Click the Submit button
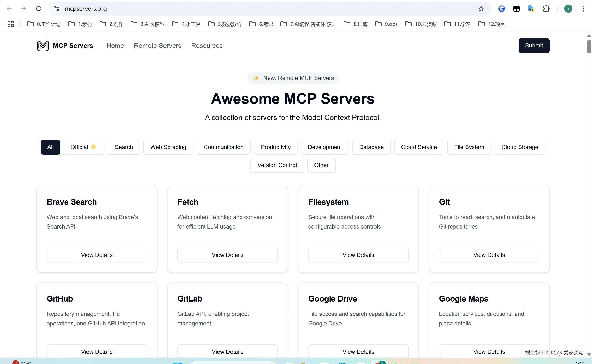Screen dimensions: 592x364 point(534,45)
